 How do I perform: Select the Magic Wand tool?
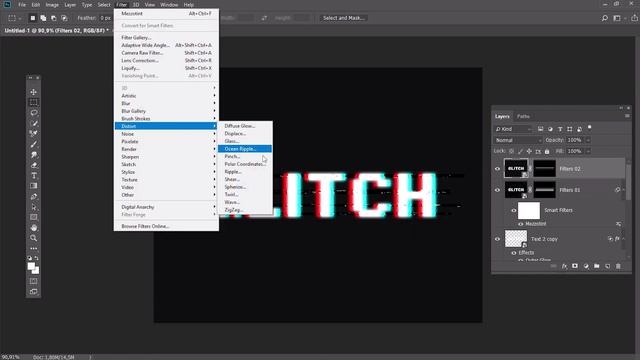pyautogui.click(x=33, y=123)
